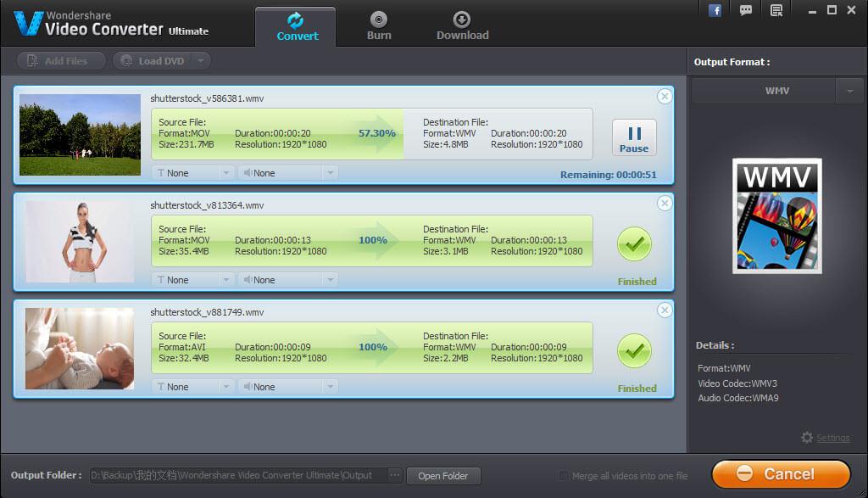The image size is (868, 498).
Task: Click the Wondershare V logo
Action: point(28,23)
